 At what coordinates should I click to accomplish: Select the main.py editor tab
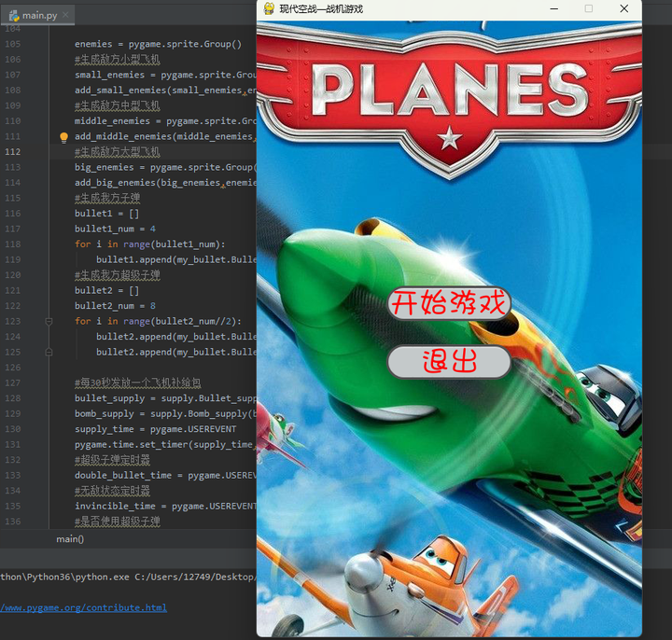[x=38, y=16]
